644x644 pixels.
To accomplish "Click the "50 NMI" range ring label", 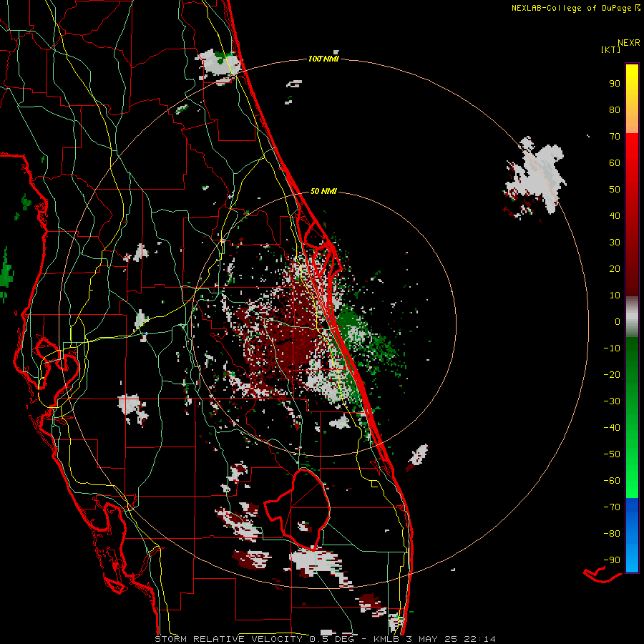I will [x=323, y=191].
